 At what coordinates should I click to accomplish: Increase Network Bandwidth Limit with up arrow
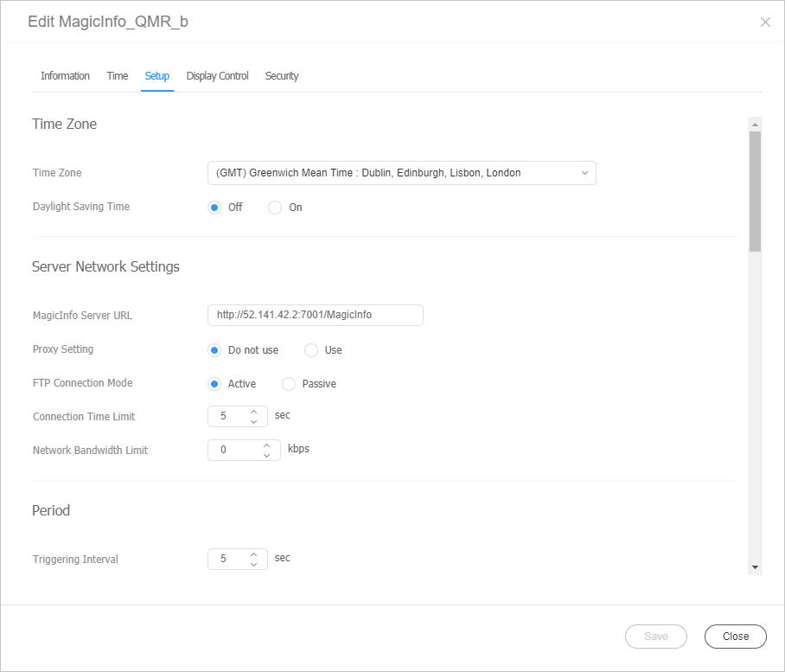(x=266, y=445)
